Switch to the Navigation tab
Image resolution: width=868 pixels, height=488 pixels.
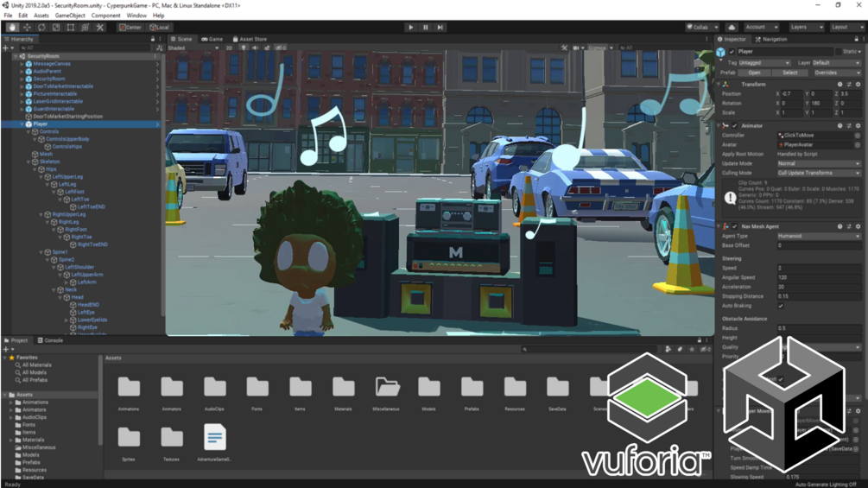[x=771, y=39]
